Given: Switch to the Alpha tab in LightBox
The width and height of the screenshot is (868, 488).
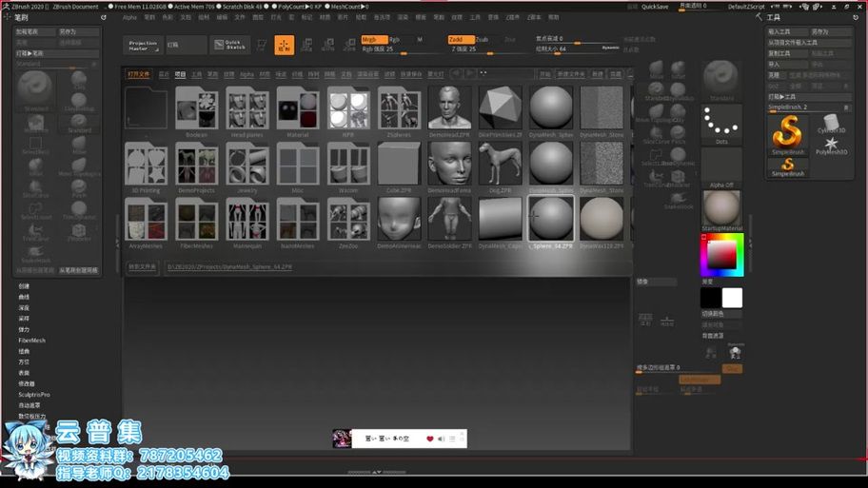Looking at the screenshot, I should click(247, 74).
